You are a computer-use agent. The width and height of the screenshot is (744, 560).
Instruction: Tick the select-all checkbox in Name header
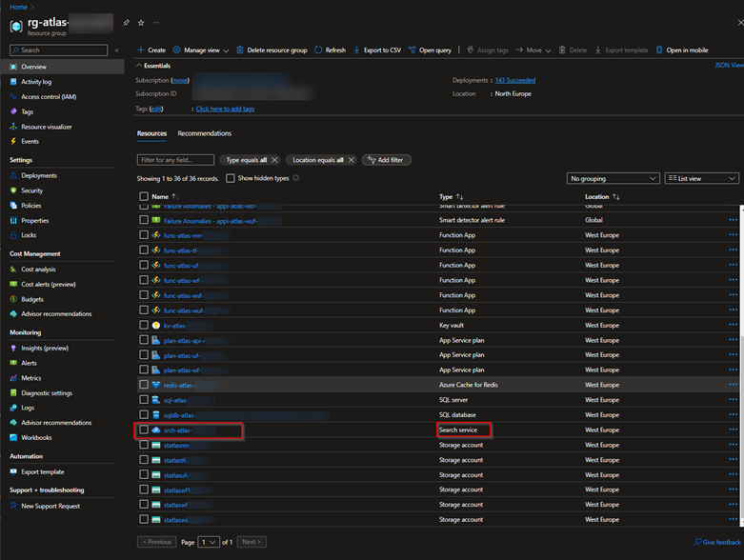click(x=144, y=196)
